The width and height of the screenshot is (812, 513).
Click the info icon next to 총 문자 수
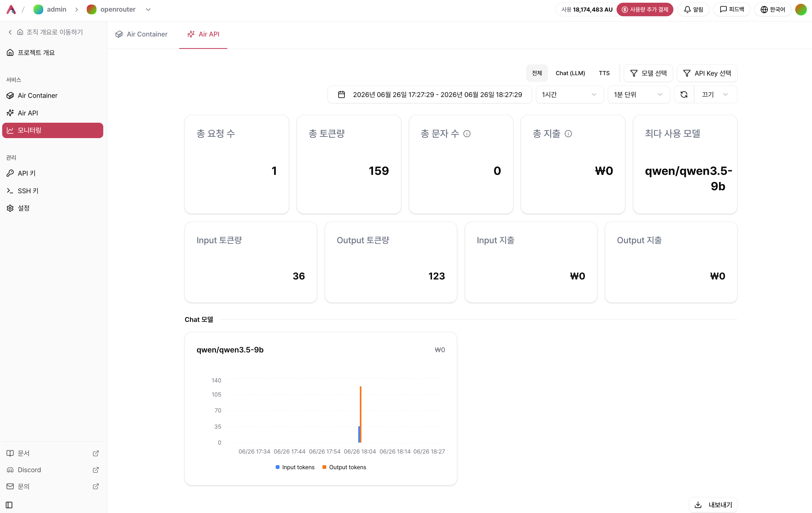pos(467,134)
